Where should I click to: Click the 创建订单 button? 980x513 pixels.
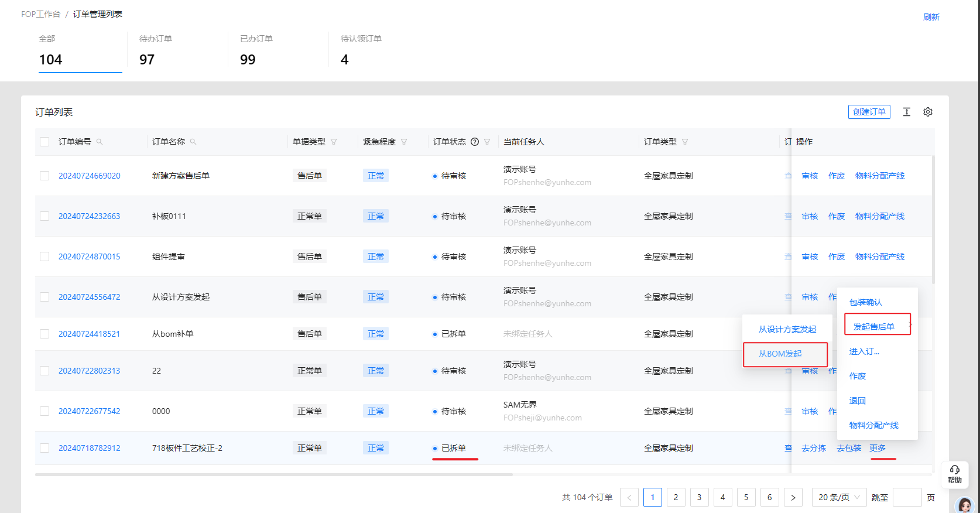(869, 112)
